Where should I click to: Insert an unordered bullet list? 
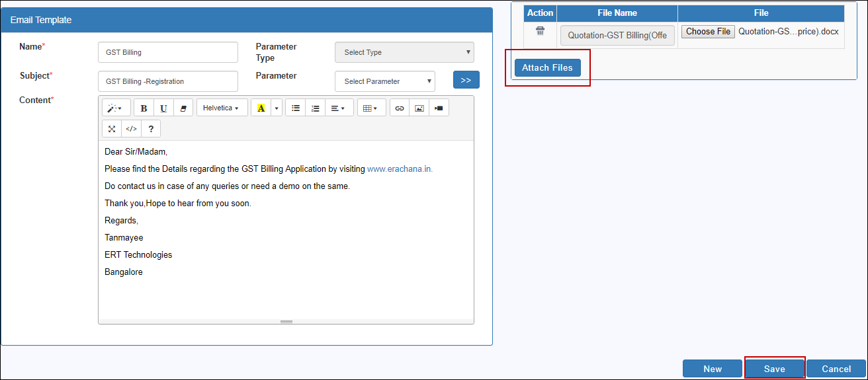click(295, 108)
